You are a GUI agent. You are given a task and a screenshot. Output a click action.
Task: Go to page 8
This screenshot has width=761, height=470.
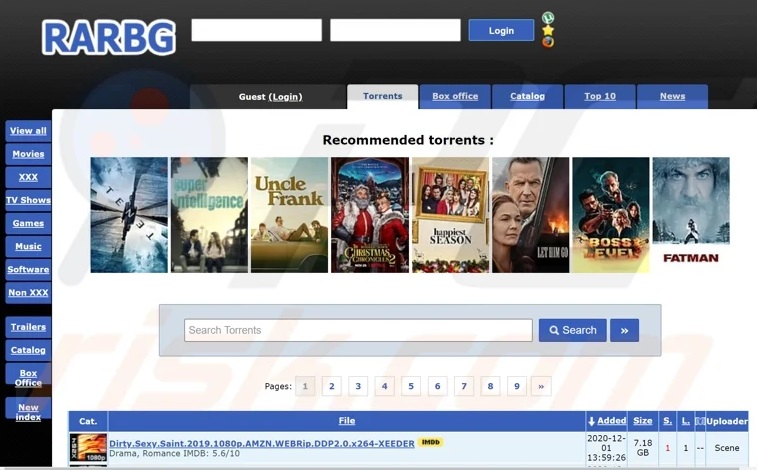490,386
